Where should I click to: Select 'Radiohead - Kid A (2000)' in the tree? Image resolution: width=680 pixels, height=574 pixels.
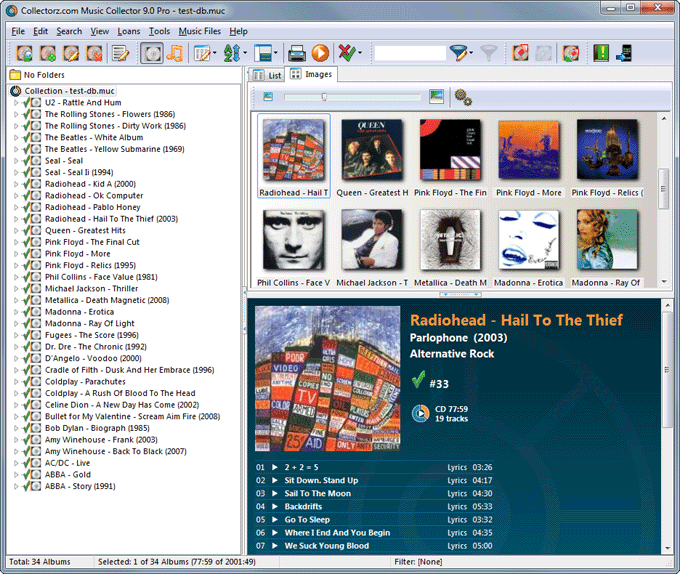(x=90, y=184)
